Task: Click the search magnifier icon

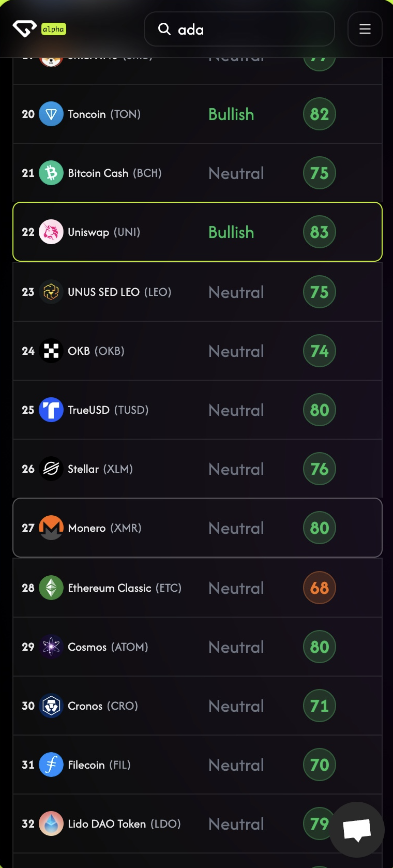Action: (164, 29)
